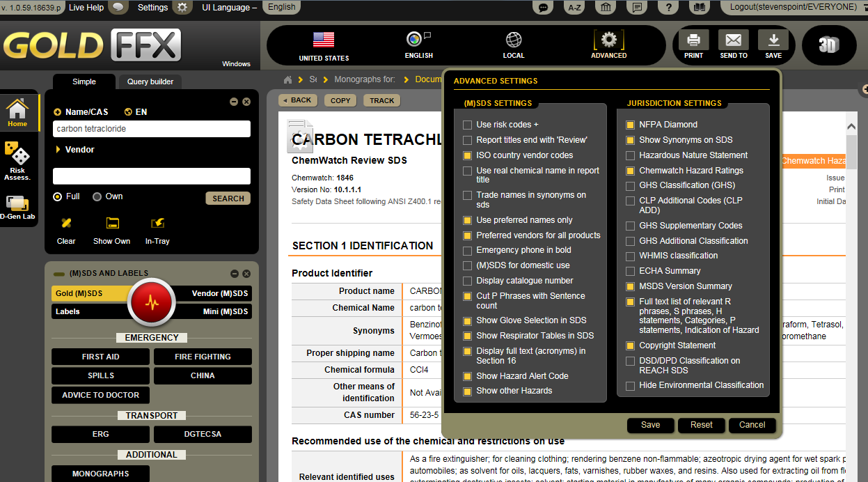Click the Search button

228,199
